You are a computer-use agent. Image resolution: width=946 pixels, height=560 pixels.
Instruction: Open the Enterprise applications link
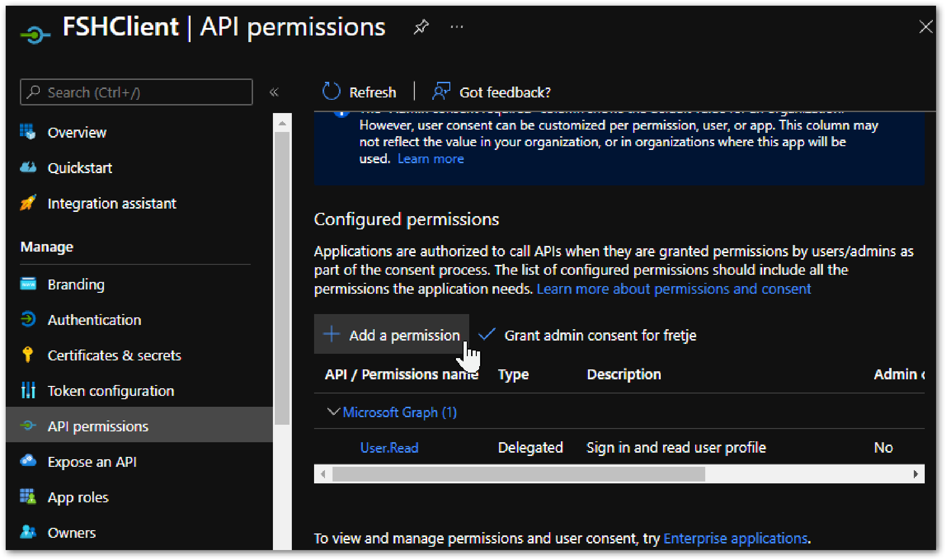[735, 538]
